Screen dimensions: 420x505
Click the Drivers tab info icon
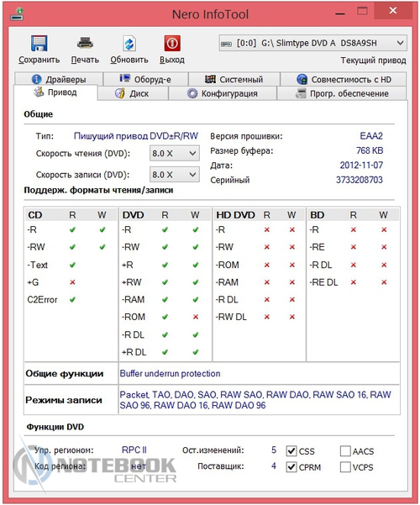click(36, 79)
